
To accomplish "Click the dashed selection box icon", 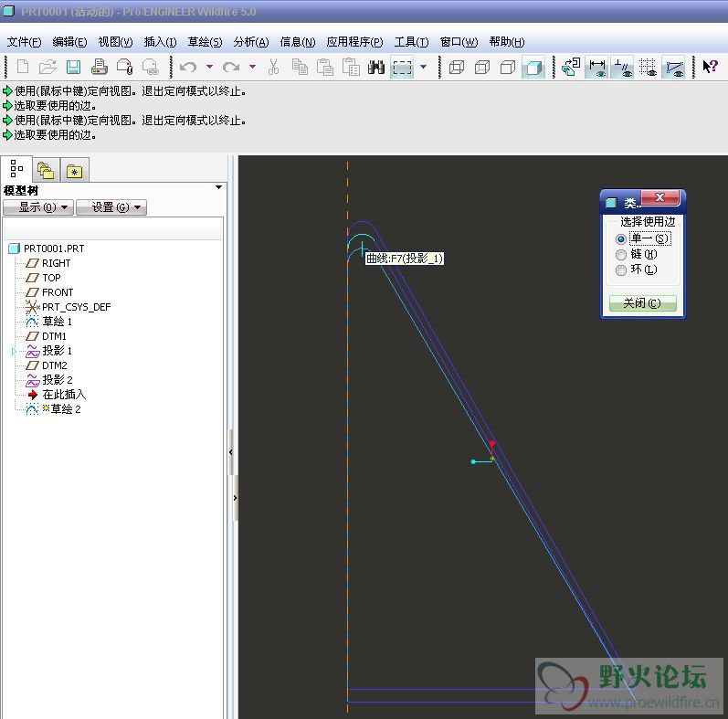I will (x=402, y=68).
